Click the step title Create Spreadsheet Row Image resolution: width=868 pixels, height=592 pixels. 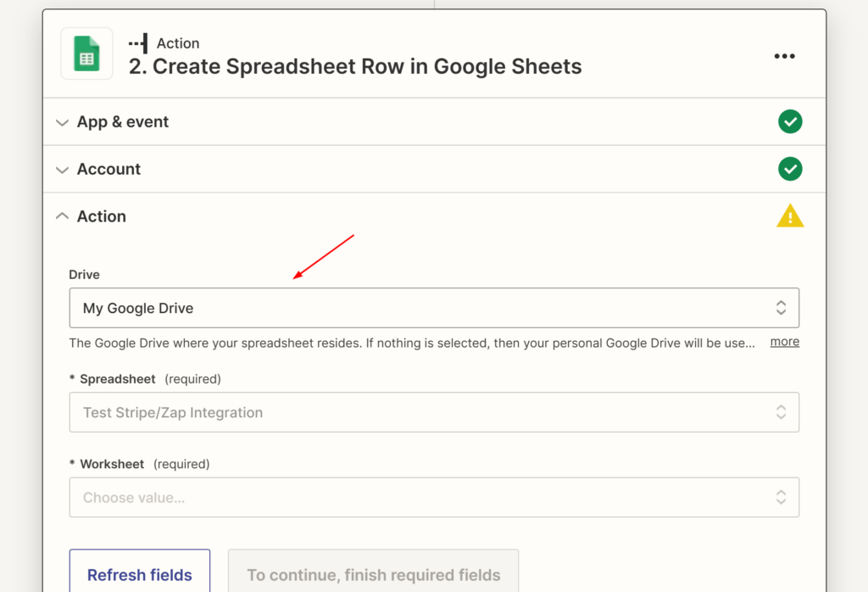click(x=355, y=67)
